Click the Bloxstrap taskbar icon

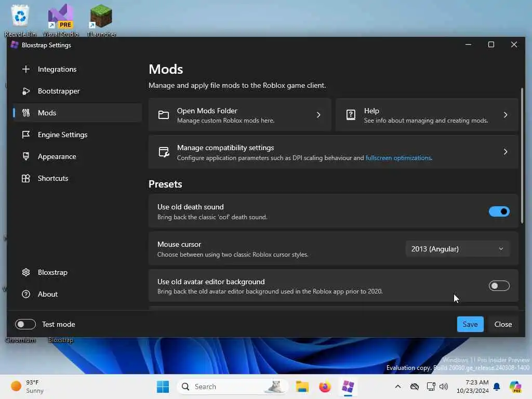point(348,387)
